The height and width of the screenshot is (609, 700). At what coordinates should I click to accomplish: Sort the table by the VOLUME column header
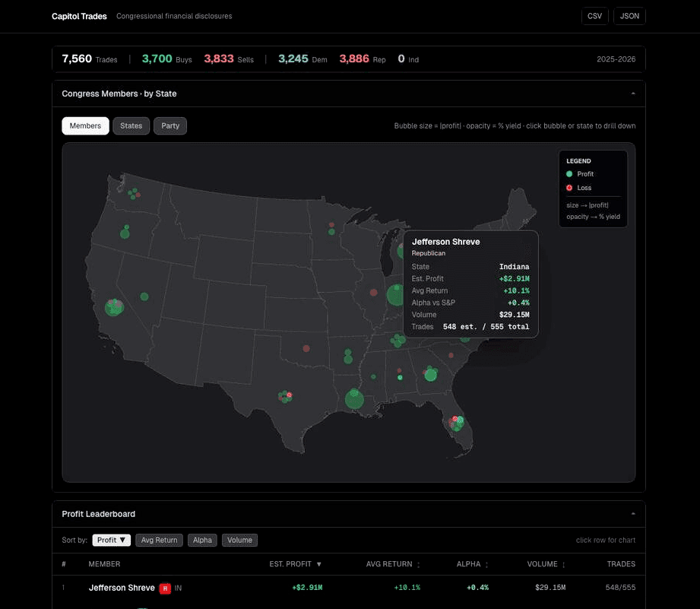point(541,564)
